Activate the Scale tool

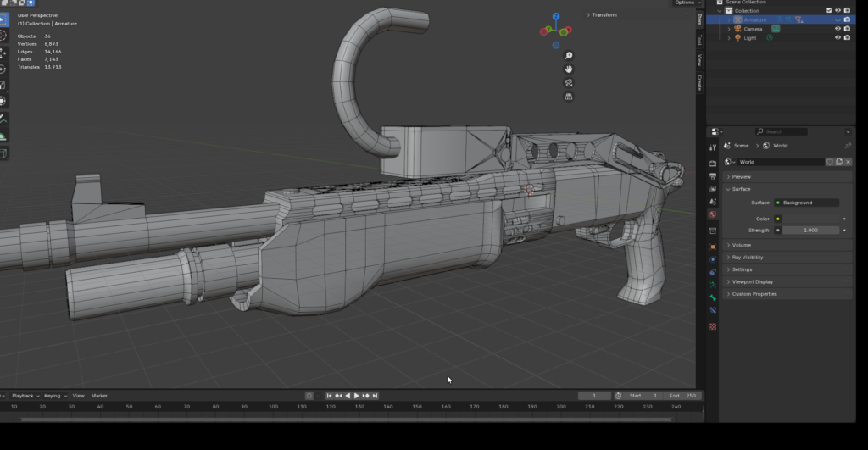[x=3, y=85]
